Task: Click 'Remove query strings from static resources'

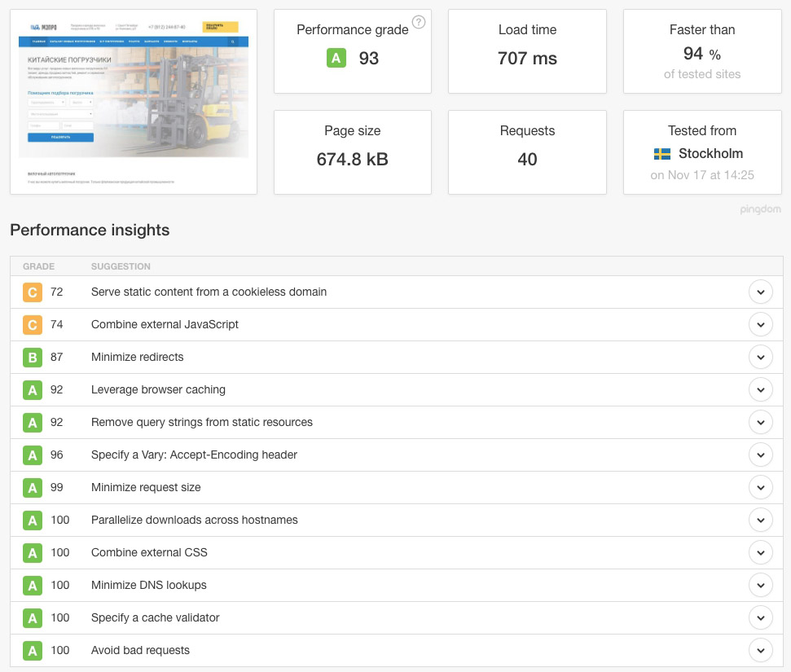Action: [202, 422]
